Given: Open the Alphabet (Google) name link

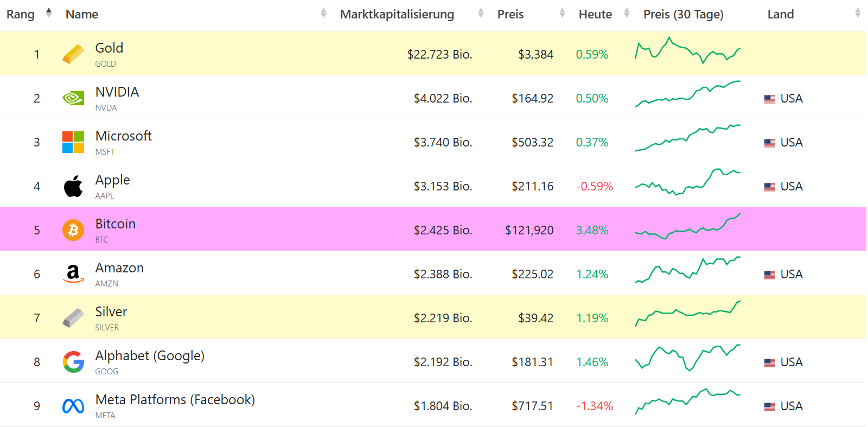Looking at the screenshot, I should pyautogui.click(x=150, y=356).
